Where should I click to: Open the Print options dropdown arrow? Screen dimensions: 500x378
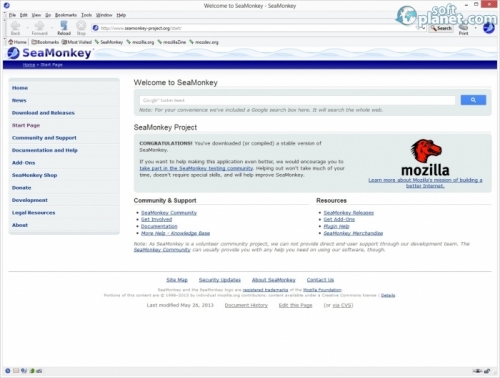(x=475, y=28)
